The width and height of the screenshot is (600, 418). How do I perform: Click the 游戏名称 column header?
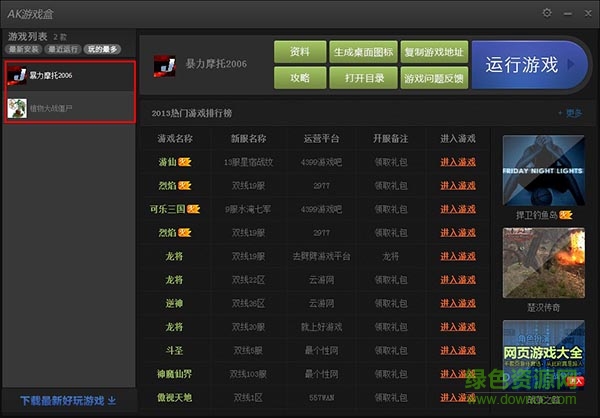click(175, 138)
